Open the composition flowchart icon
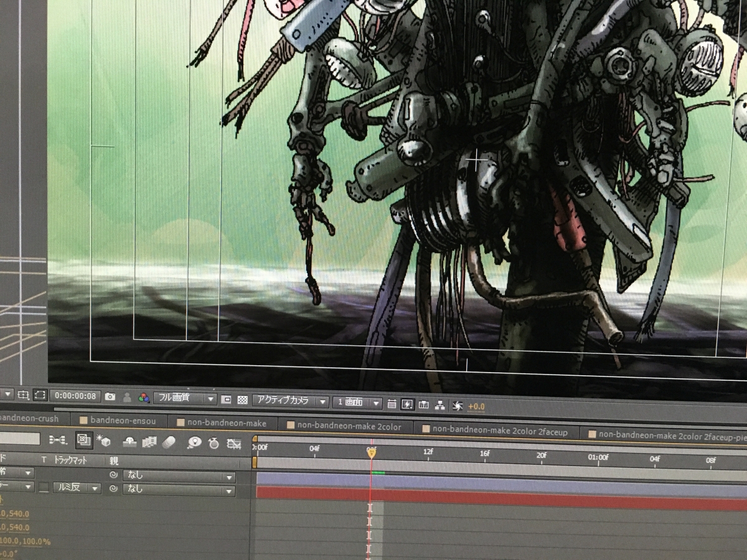Viewport: 747px width, 560px height. click(440, 405)
